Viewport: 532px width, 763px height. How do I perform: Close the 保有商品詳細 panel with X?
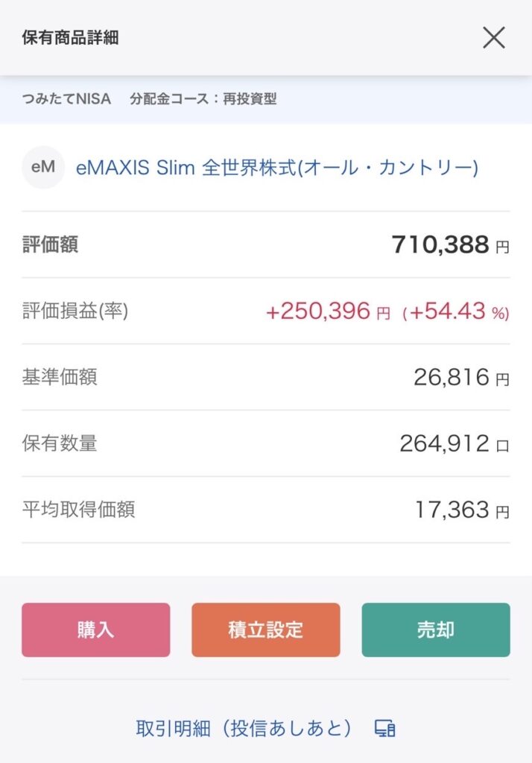tap(494, 37)
